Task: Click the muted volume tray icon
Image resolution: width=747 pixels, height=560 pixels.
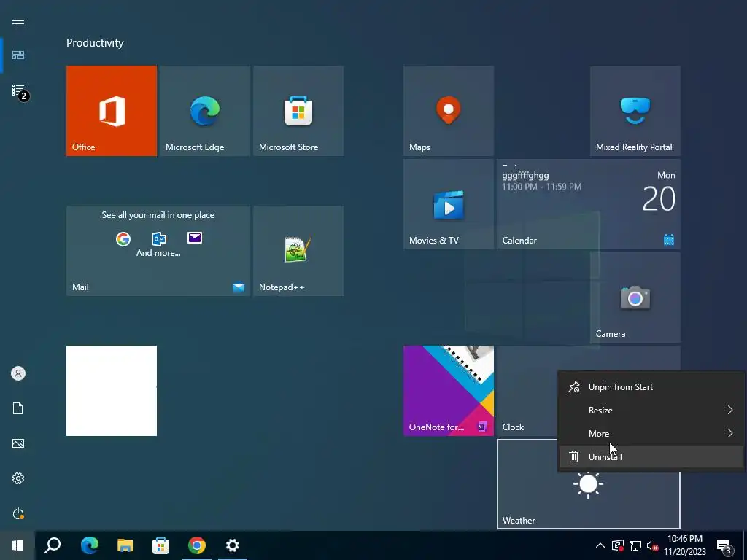Action: click(652, 545)
